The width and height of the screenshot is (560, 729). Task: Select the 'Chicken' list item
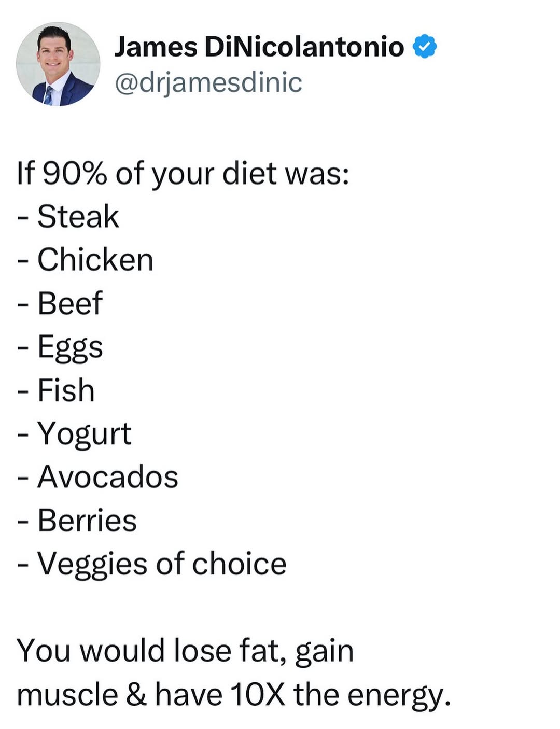[x=85, y=259]
